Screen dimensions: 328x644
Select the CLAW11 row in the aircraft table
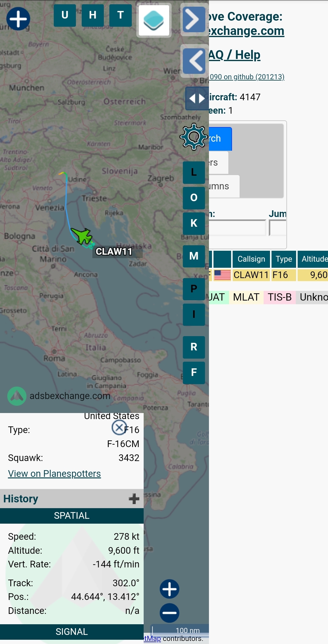[x=268, y=275]
